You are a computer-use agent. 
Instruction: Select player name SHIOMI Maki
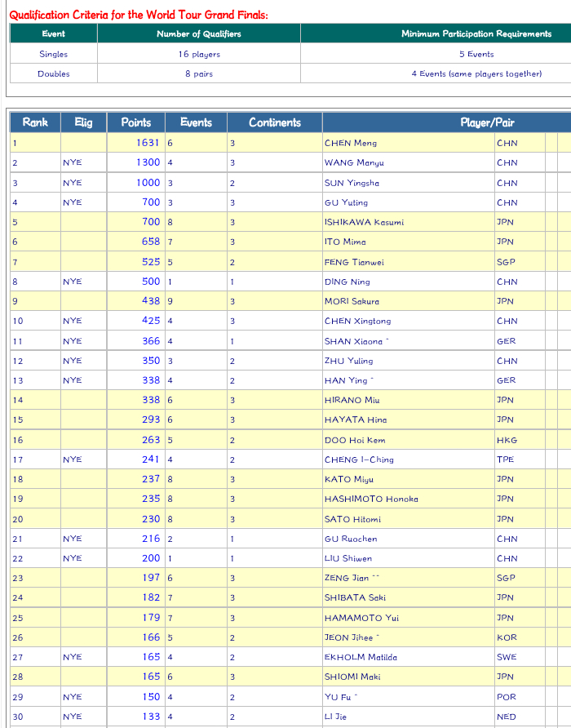tap(352, 677)
